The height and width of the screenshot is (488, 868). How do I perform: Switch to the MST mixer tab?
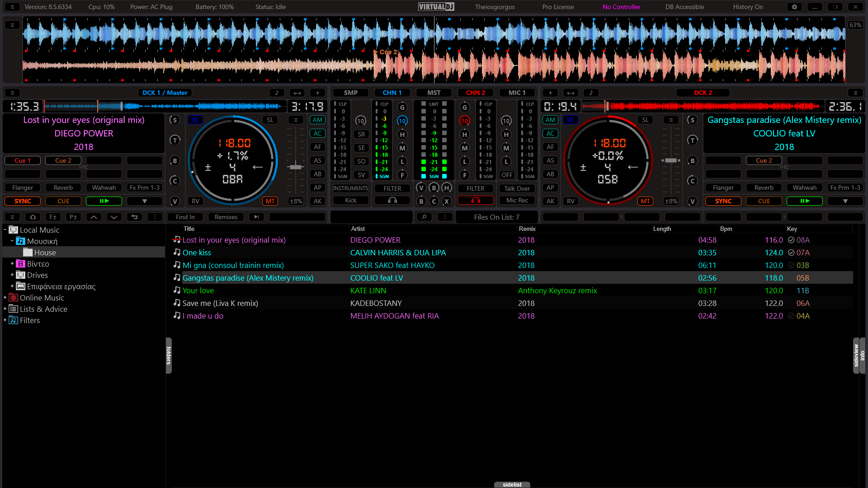(434, 93)
